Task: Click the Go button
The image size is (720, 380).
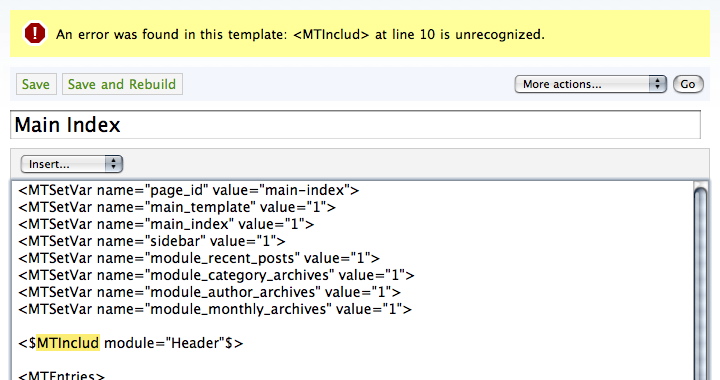Action: [x=688, y=84]
